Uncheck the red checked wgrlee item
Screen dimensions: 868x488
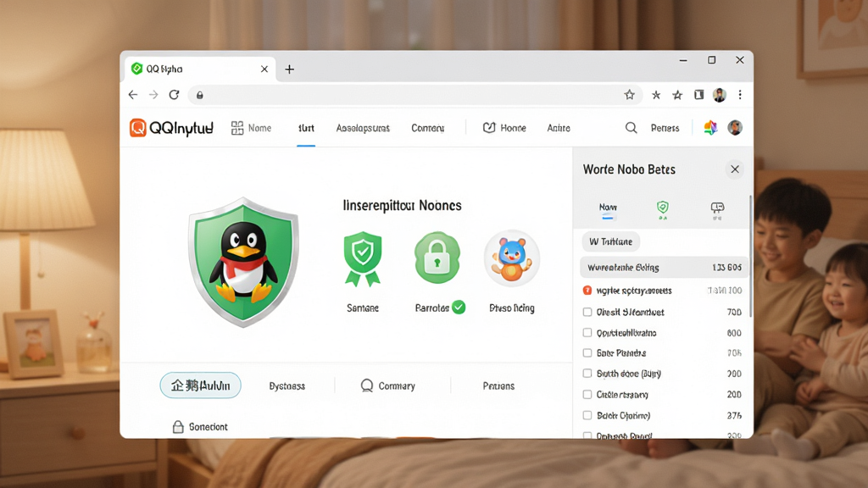(x=587, y=291)
